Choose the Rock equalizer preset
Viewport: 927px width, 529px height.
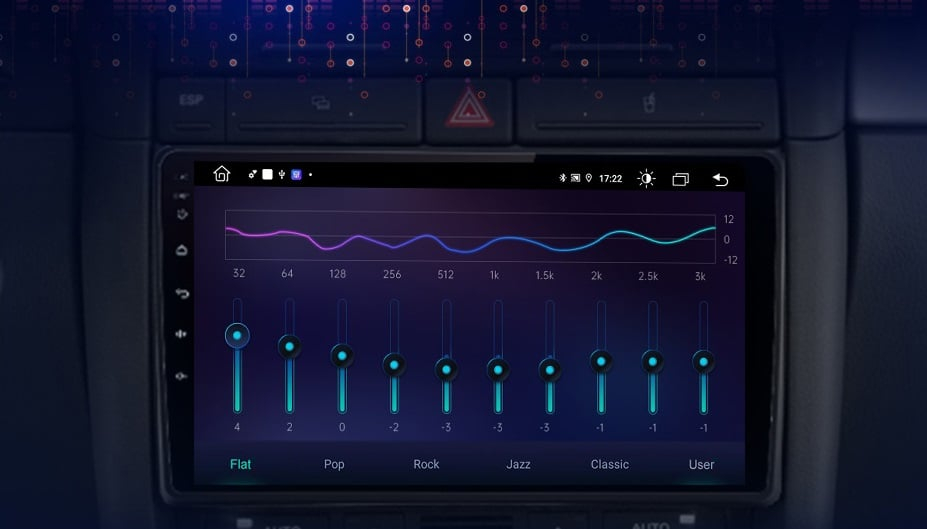(x=426, y=464)
